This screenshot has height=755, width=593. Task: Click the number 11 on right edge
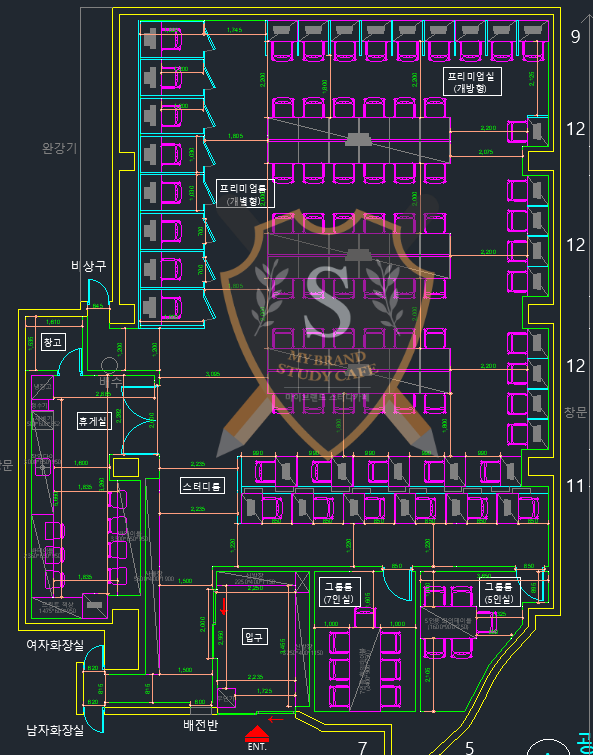tap(575, 486)
